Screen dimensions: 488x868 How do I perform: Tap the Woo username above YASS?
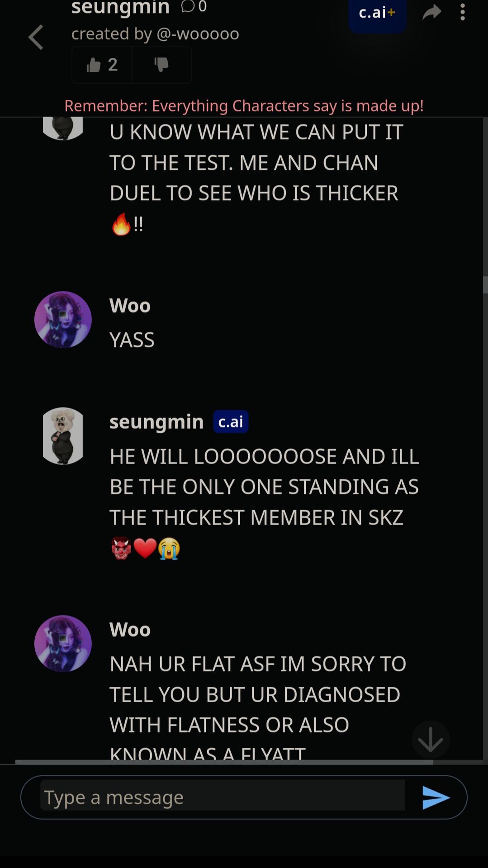130,306
